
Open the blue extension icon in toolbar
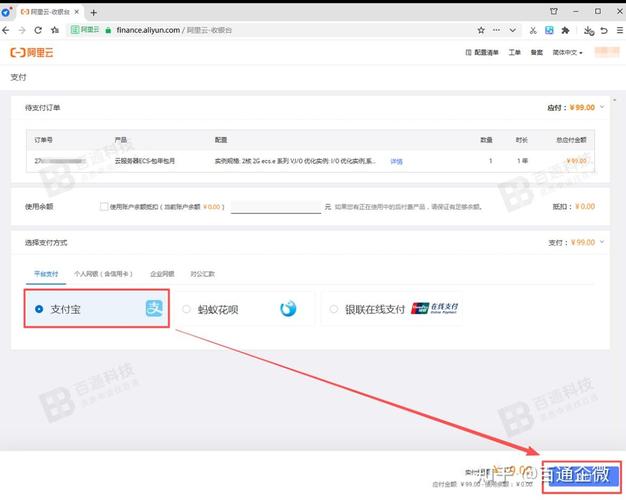click(x=549, y=30)
